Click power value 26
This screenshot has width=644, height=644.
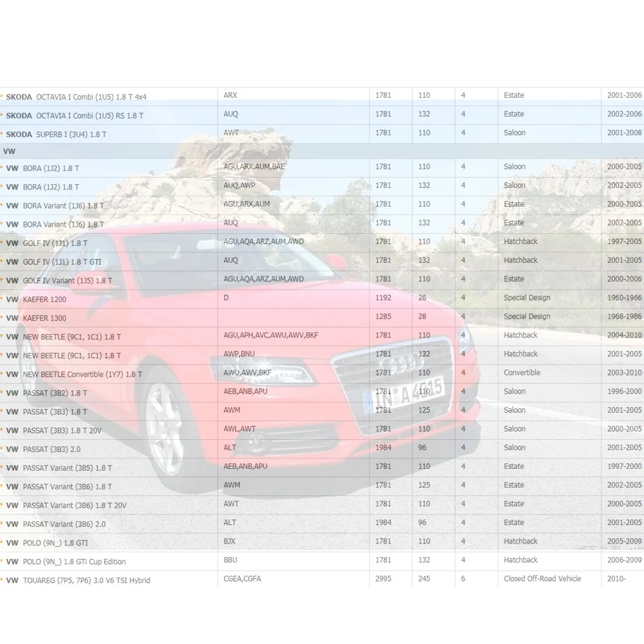point(422,298)
